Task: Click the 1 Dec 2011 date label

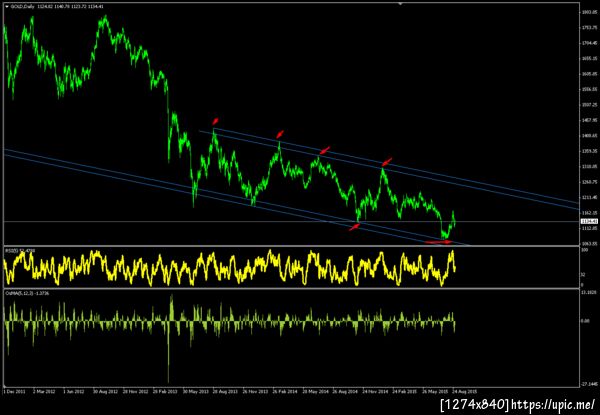Action: (15, 392)
